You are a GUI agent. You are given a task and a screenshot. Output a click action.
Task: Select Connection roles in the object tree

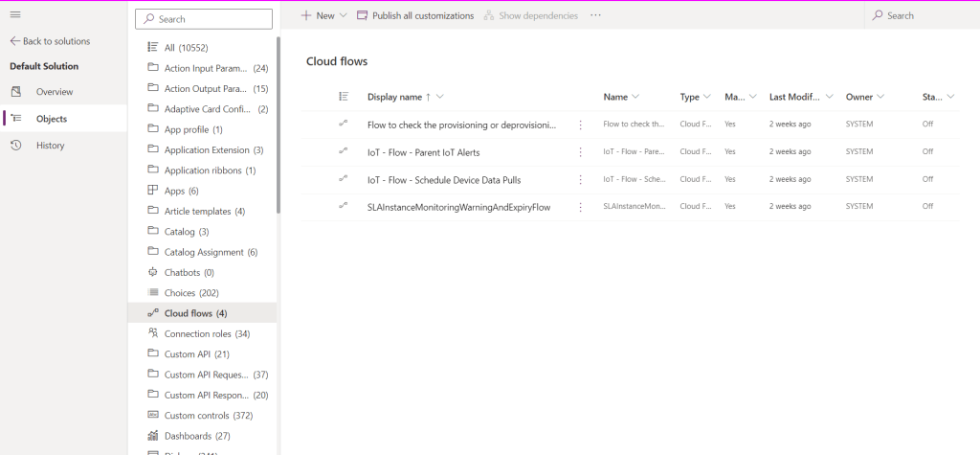(207, 334)
